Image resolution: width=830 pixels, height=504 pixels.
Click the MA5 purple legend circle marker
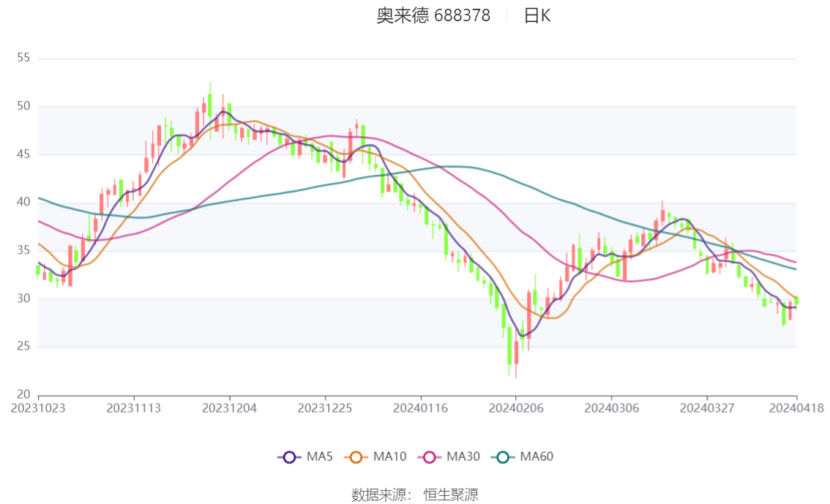coord(289,457)
